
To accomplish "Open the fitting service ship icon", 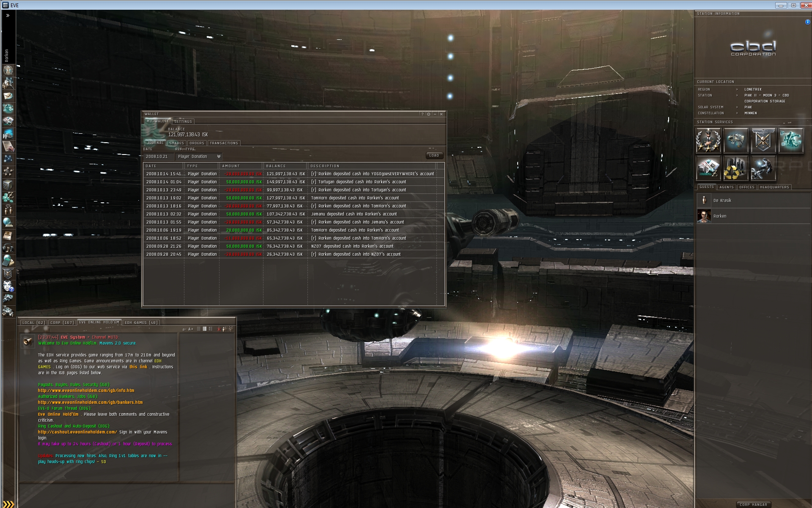I will [x=735, y=141].
